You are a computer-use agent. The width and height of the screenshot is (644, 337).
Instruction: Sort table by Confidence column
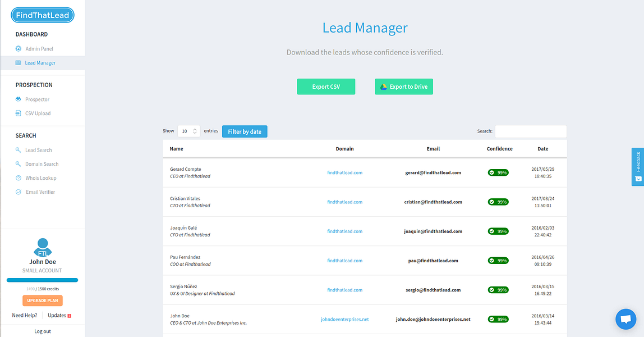tap(499, 149)
